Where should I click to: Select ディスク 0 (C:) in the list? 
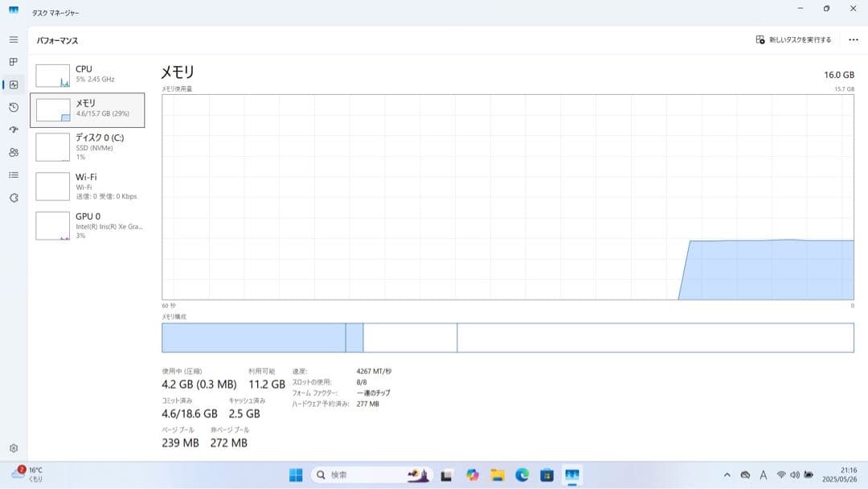(88, 147)
